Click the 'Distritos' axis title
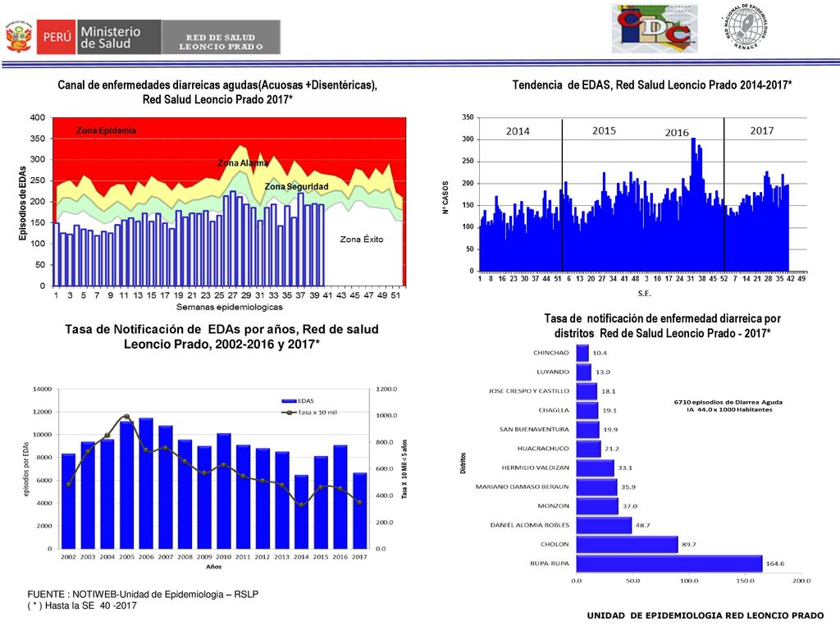 (463, 463)
